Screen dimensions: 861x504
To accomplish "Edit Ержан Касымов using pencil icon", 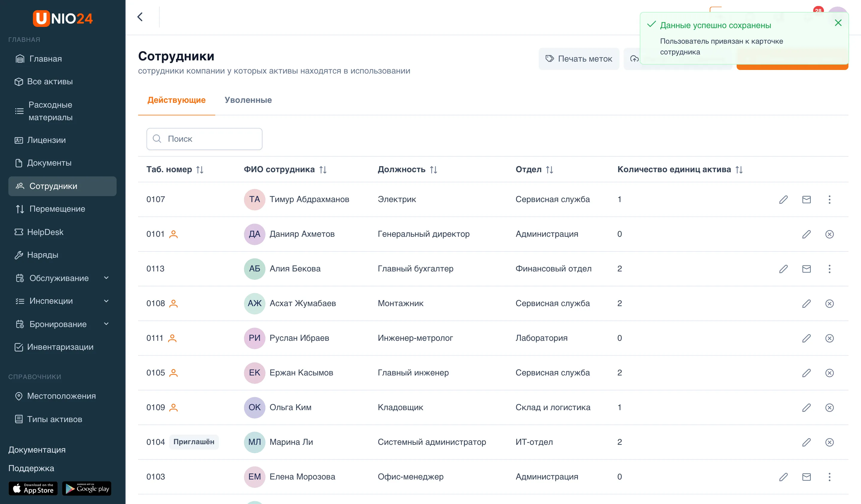I will pos(806,373).
